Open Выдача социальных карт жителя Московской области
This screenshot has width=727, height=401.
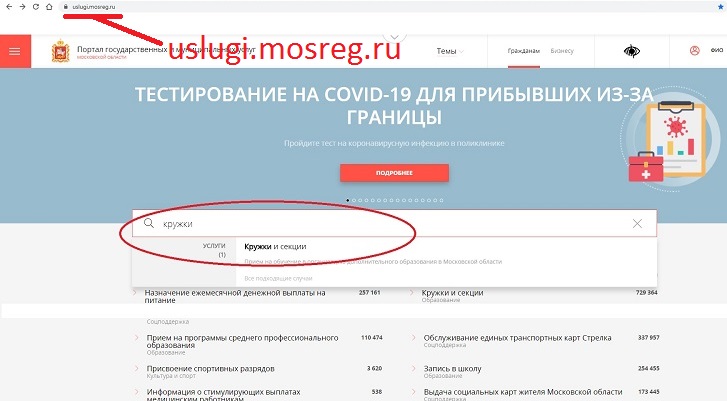[523, 392]
